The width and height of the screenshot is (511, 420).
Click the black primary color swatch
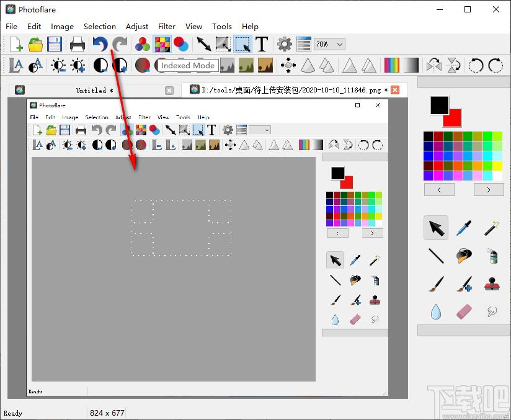[439, 105]
